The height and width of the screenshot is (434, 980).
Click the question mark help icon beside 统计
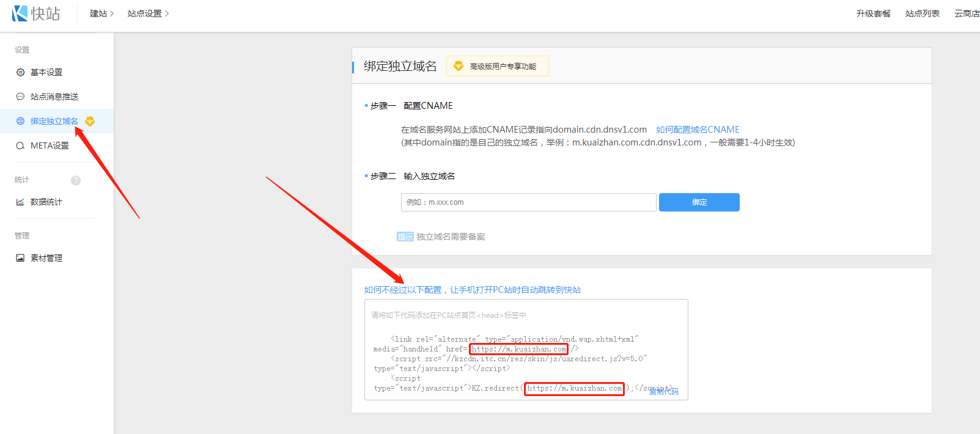[76, 180]
